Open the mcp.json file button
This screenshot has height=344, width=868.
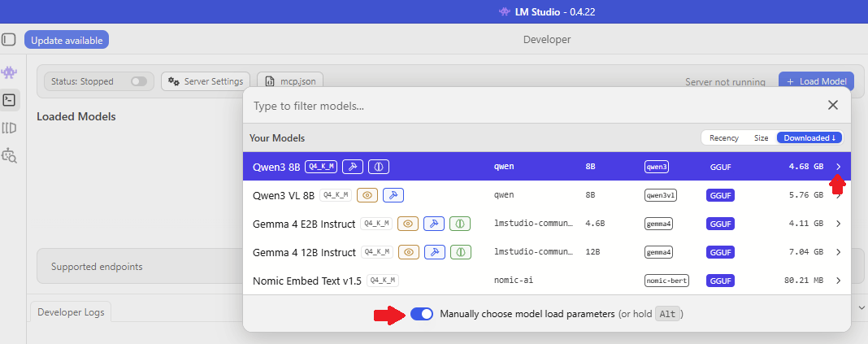(x=291, y=81)
